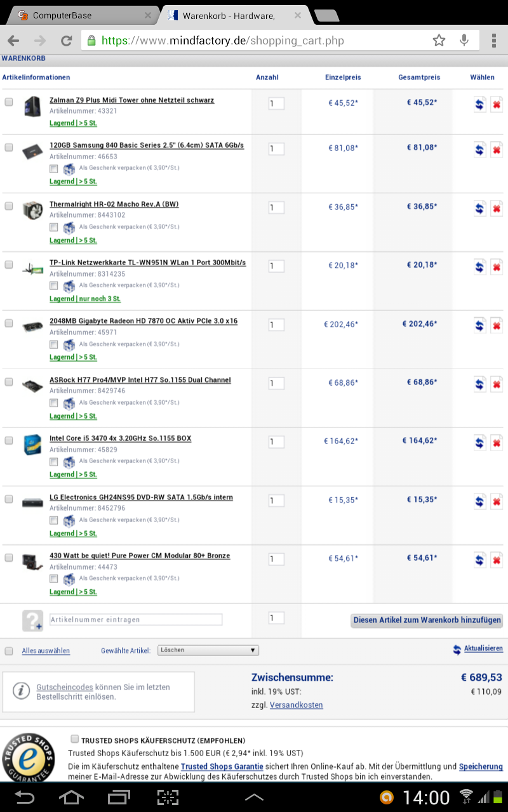Start voice search via microphone icon

(464, 41)
